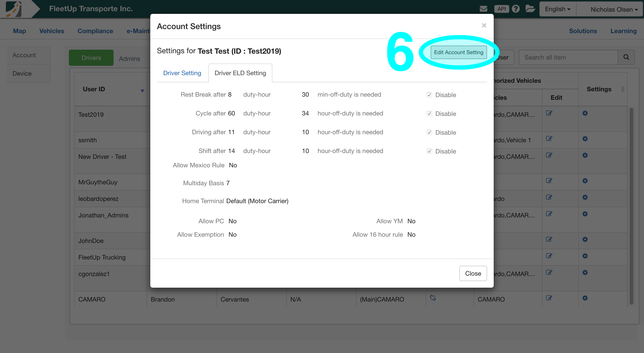Open settings gear for FleetUp Trucking row
The height and width of the screenshot is (353, 644).
click(585, 256)
